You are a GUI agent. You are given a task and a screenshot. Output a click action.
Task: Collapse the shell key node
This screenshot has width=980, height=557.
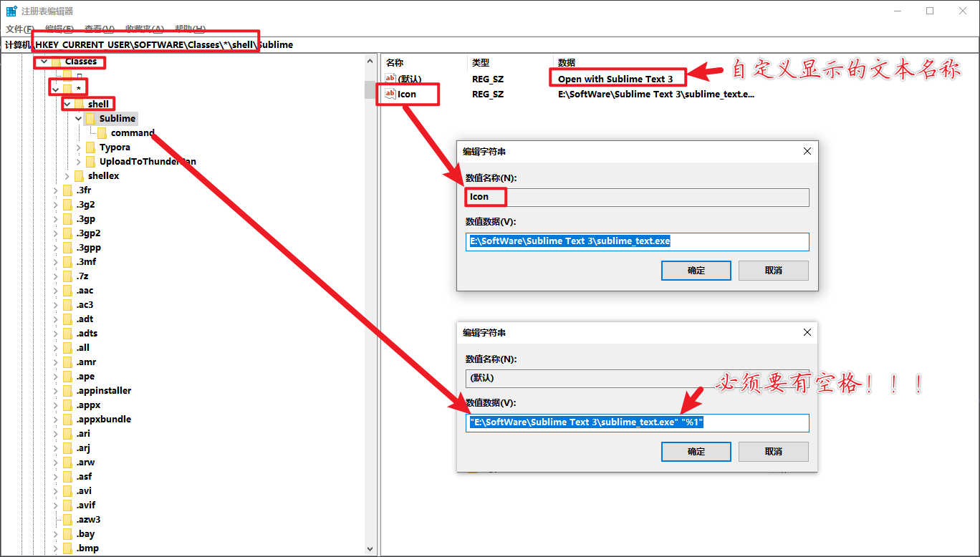click(67, 104)
